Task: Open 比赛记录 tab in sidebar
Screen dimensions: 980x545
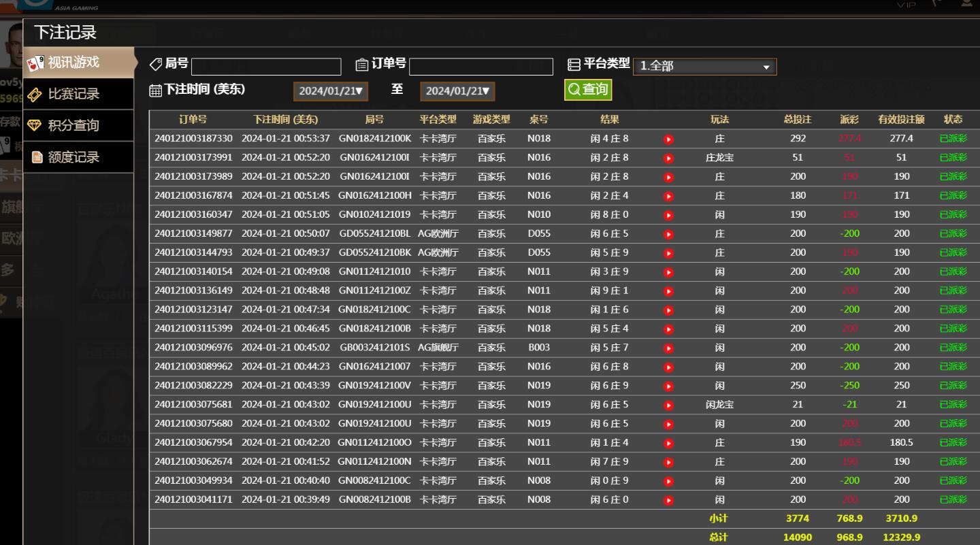Action: click(78, 94)
